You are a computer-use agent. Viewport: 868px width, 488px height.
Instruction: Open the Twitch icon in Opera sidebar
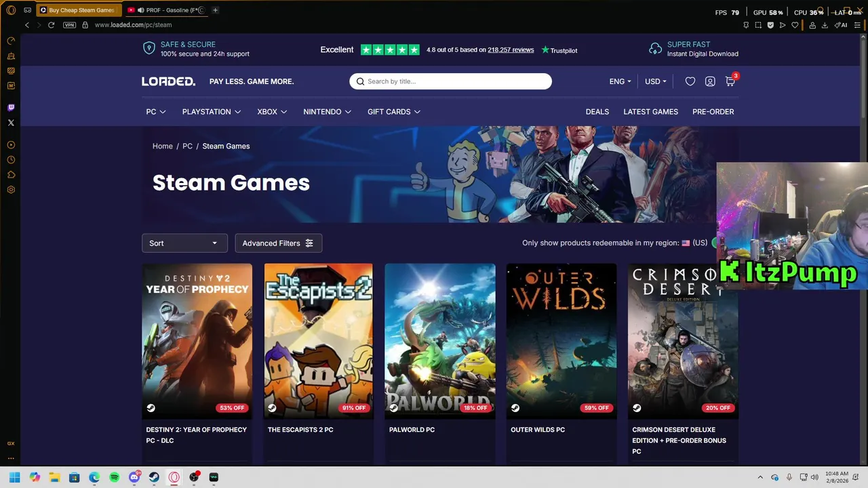coord(11,108)
